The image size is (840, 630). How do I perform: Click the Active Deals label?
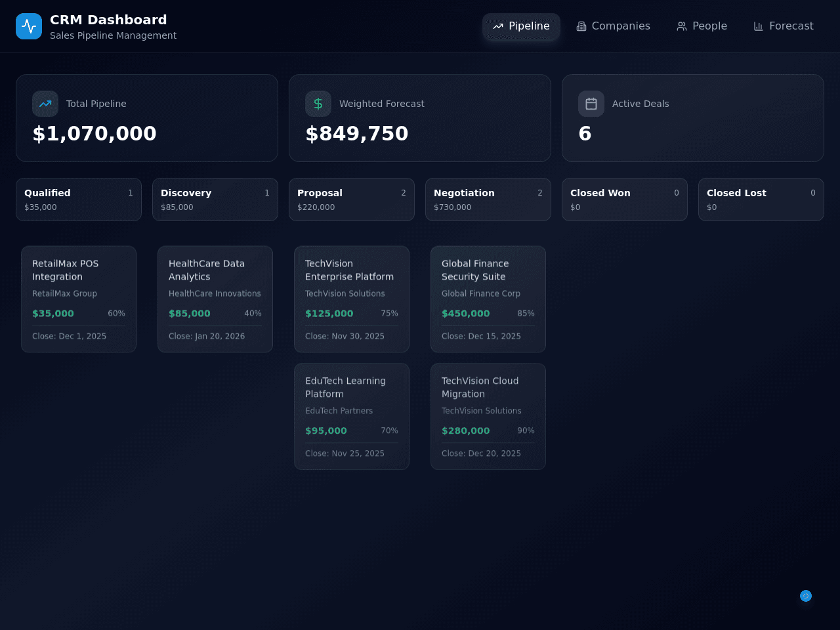[x=640, y=104]
